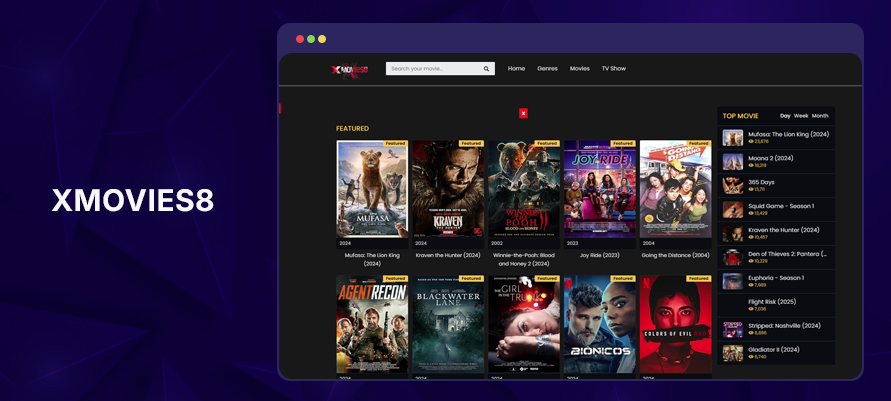Viewport: 891px width, 401px height.
Task: Click the Mufasa: The Lion King (2024) title link under poster
Action: pos(372,260)
